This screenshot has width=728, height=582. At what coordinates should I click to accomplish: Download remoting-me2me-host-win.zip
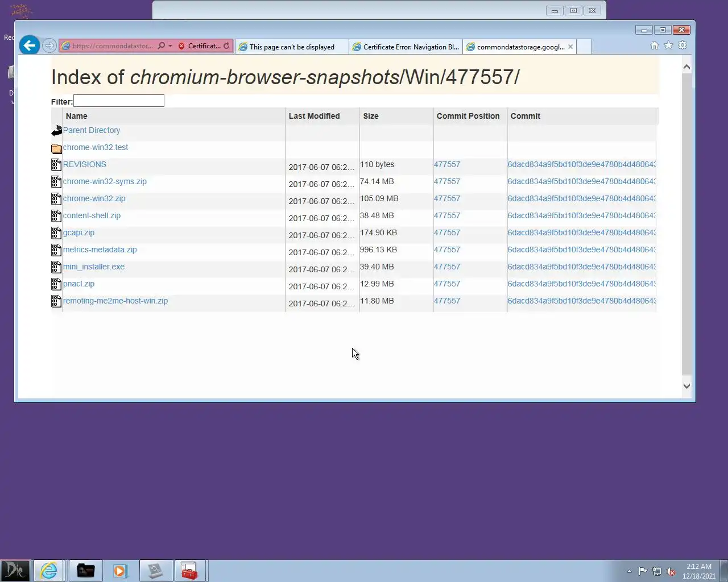pyautogui.click(x=115, y=301)
